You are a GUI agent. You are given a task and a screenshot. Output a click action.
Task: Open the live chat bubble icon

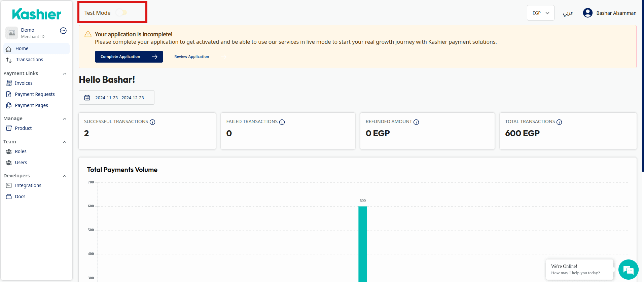(x=628, y=270)
